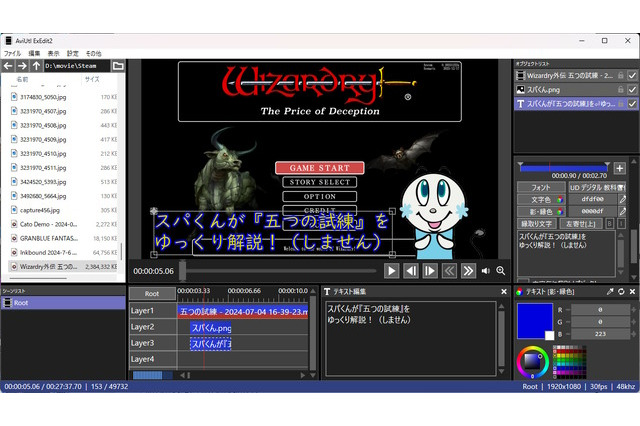Step forward one frame

[x=430, y=271]
